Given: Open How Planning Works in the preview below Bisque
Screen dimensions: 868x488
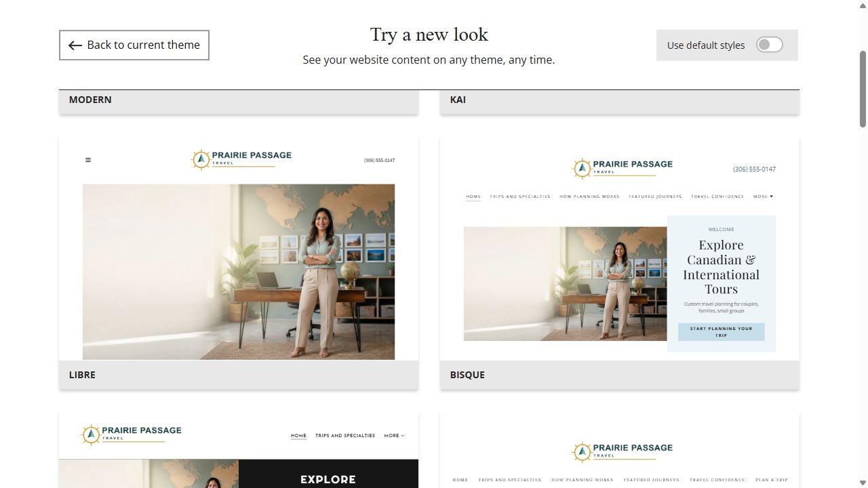Looking at the screenshot, I should click(x=583, y=480).
